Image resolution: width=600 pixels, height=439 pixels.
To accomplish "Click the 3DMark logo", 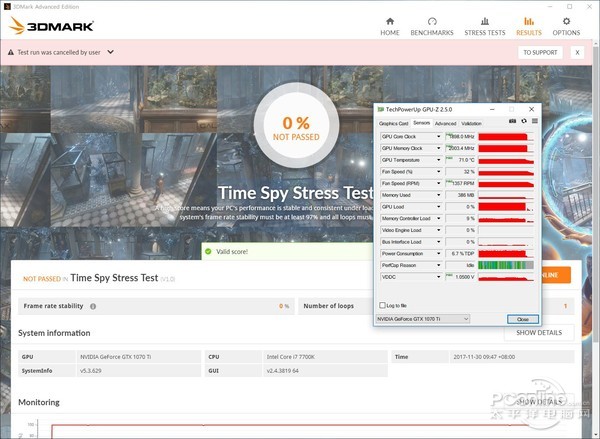I will click(x=41, y=25).
